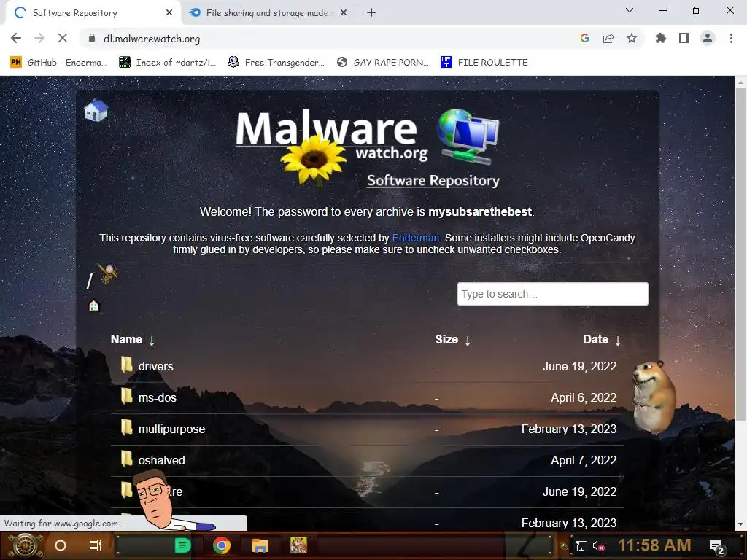
Task: Open the oshalved folder
Action: pyautogui.click(x=161, y=461)
